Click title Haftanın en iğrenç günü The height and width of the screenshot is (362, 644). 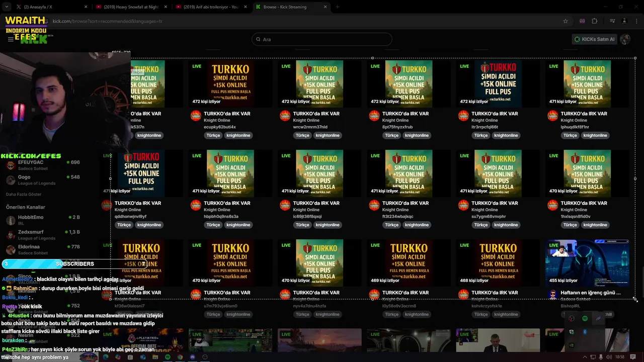point(591,293)
